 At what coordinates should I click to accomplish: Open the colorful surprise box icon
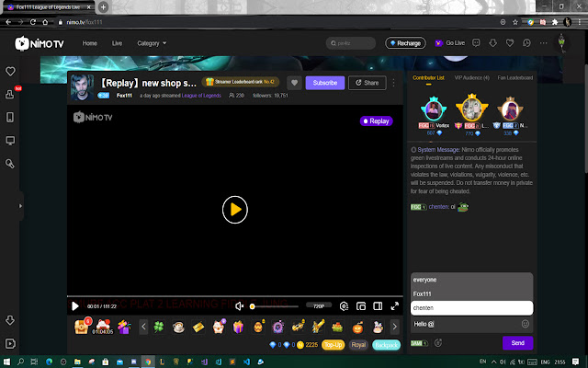pos(124,327)
